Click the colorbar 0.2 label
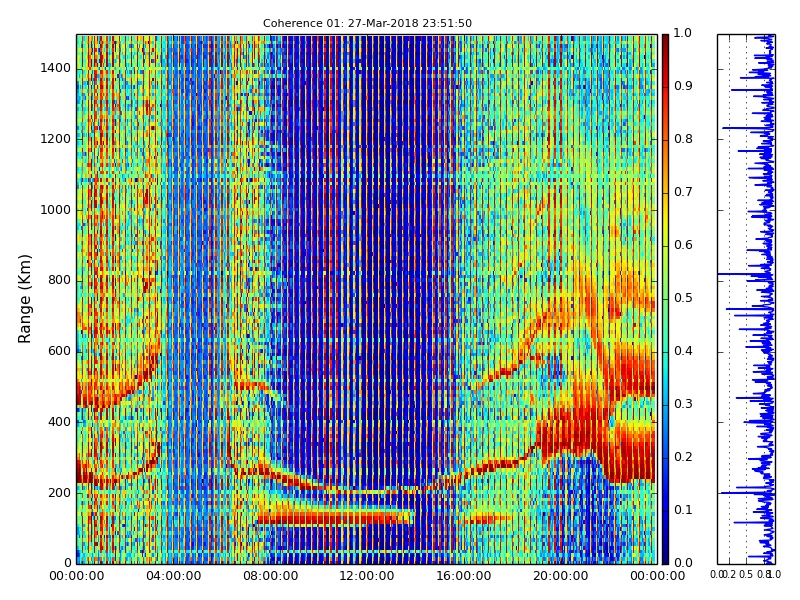 [683, 458]
